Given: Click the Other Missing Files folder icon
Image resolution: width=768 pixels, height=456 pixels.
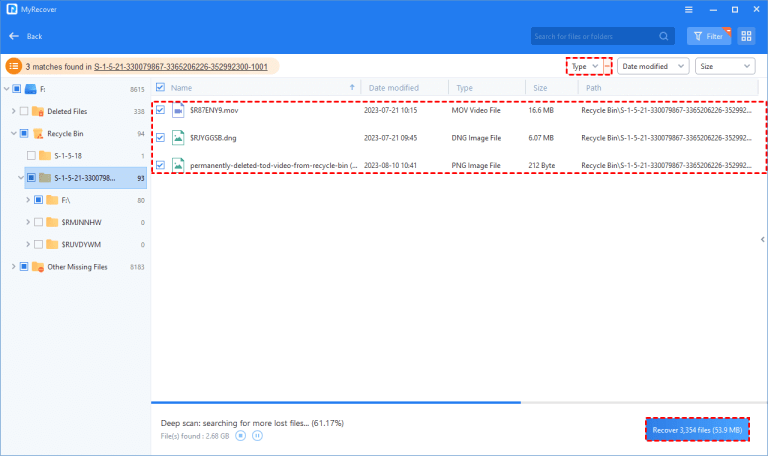Looking at the screenshot, I should (38, 267).
